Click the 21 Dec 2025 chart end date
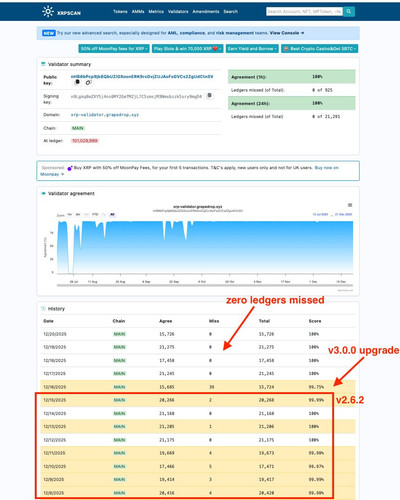 pyautogui.click(x=343, y=214)
